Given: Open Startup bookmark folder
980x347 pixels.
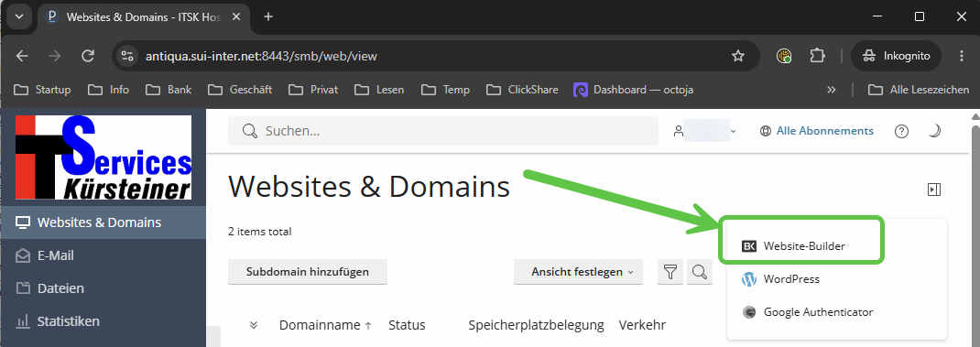Looking at the screenshot, I should pos(42,90).
